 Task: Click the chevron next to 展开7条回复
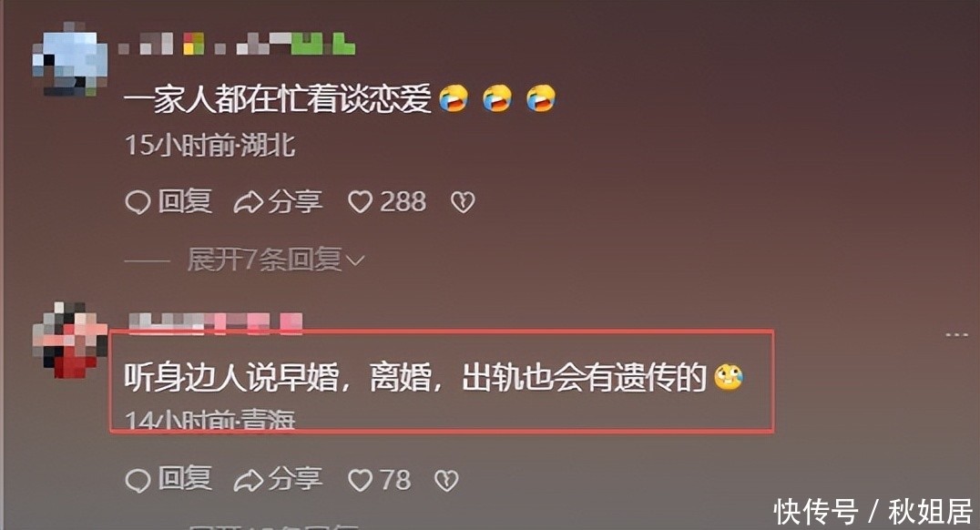click(x=355, y=260)
